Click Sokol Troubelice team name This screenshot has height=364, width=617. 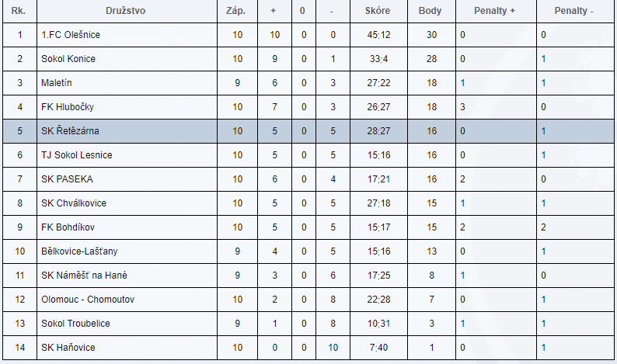click(75, 323)
